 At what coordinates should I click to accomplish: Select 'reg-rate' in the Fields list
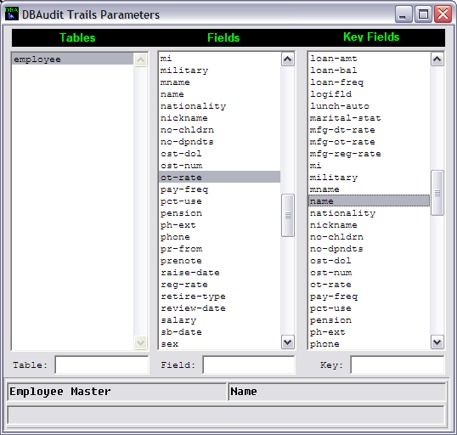click(220, 285)
